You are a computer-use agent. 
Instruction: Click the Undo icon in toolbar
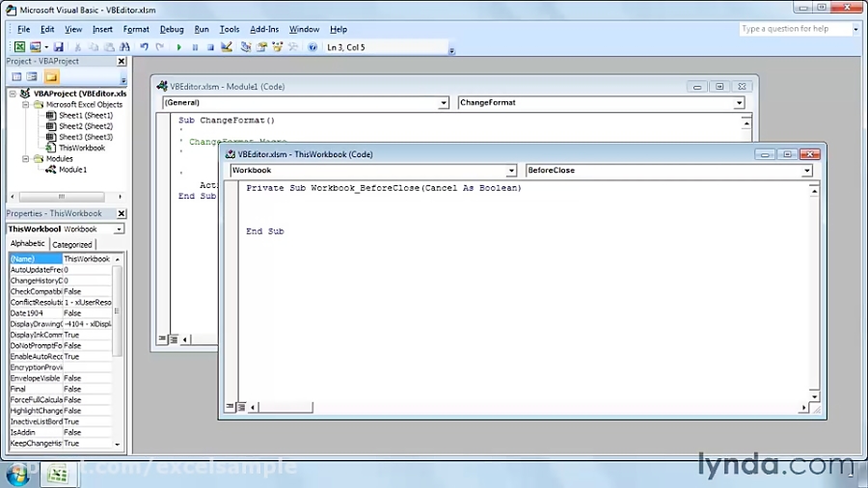(145, 46)
